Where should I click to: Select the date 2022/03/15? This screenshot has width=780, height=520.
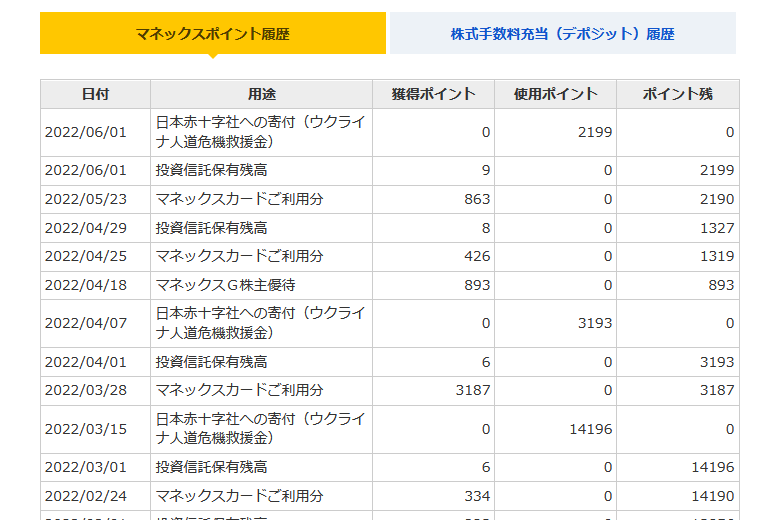tap(86, 429)
